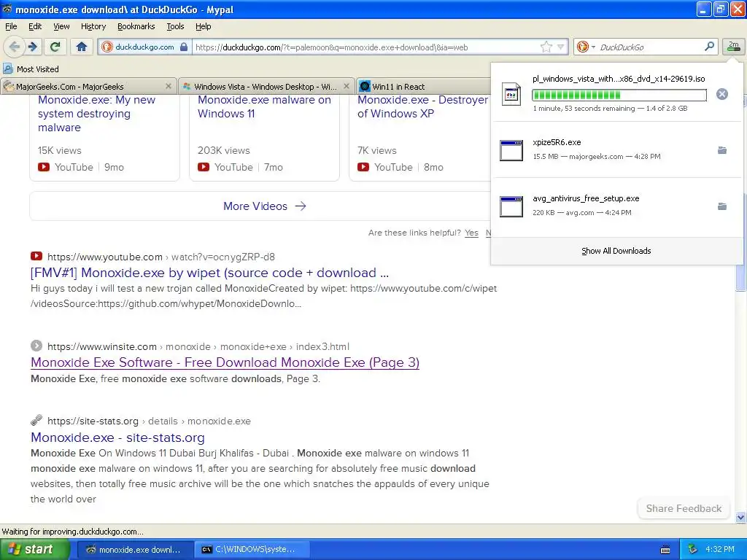Switch to the Mypal taskbar button

point(135,550)
